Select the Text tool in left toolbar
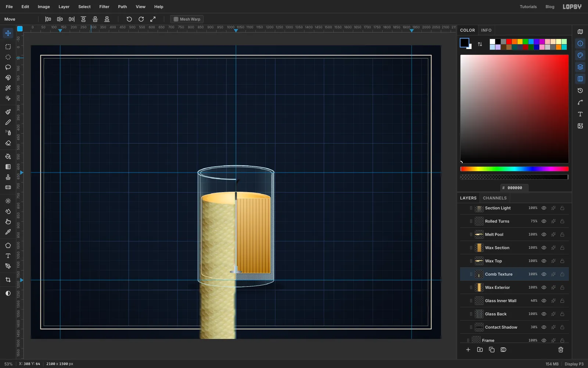588x368 pixels. [x=8, y=256]
